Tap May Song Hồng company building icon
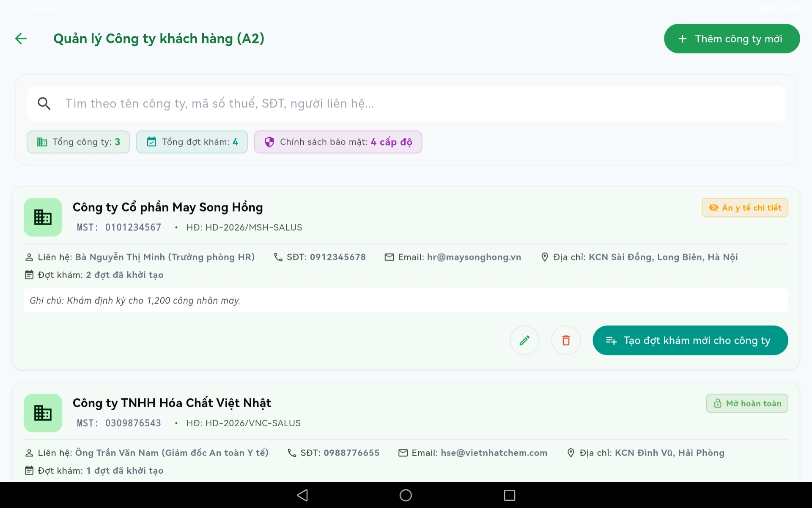Viewport: 812px width, 508px height. click(43, 217)
